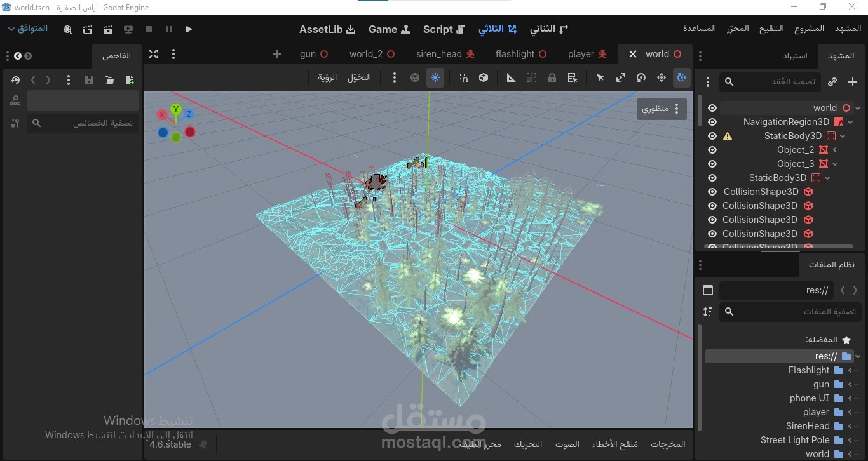Open the الرؤية view menu button
Screen dimensions: 868x461
tap(327, 77)
